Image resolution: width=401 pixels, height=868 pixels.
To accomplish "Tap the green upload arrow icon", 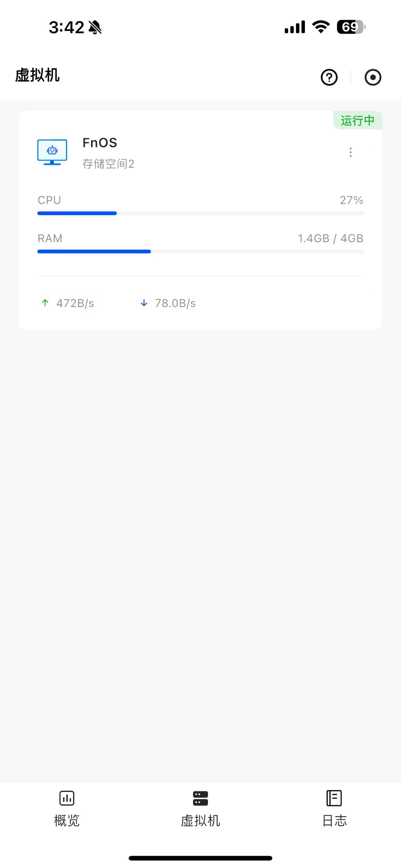I will 45,303.
